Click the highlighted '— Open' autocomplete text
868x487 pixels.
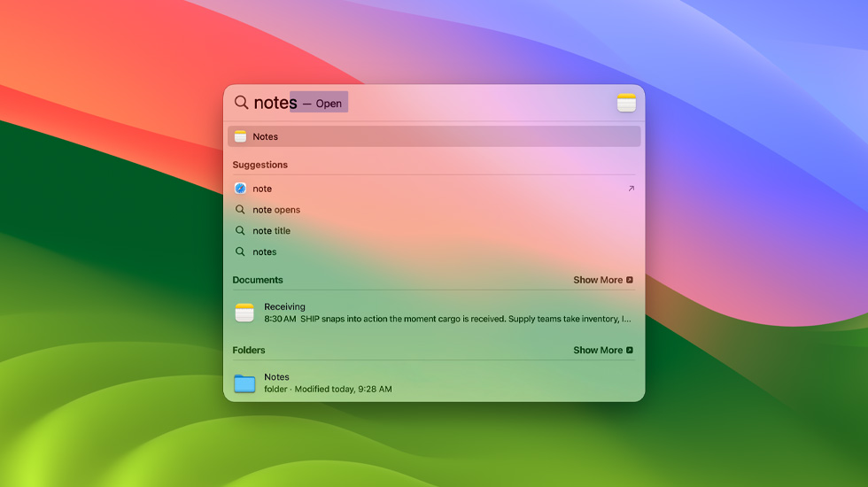[322, 104]
